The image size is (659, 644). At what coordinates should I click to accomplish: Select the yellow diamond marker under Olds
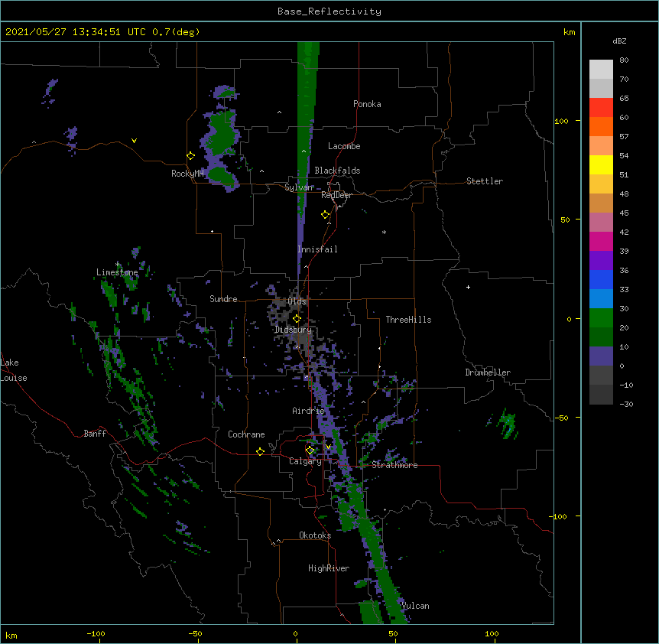pyautogui.click(x=297, y=319)
